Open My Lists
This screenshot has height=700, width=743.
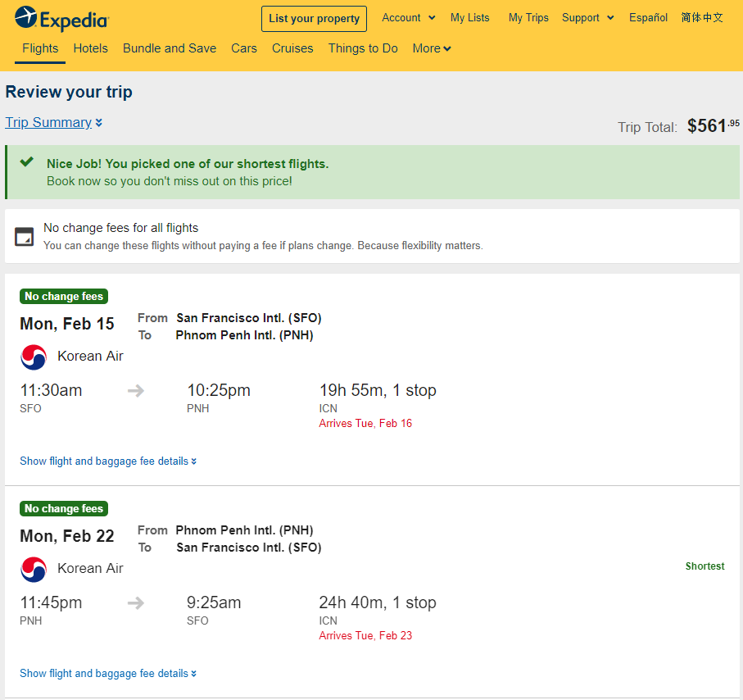(470, 18)
